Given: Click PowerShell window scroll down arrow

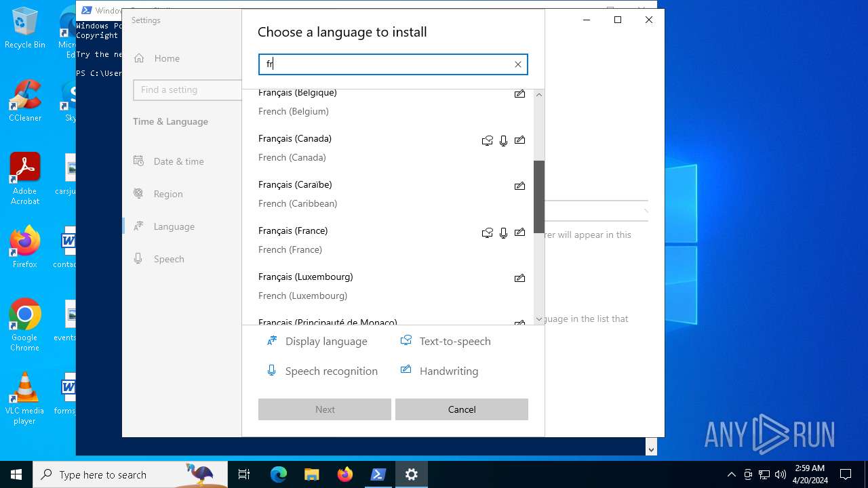Looking at the screenshot, I should point(652,449).
